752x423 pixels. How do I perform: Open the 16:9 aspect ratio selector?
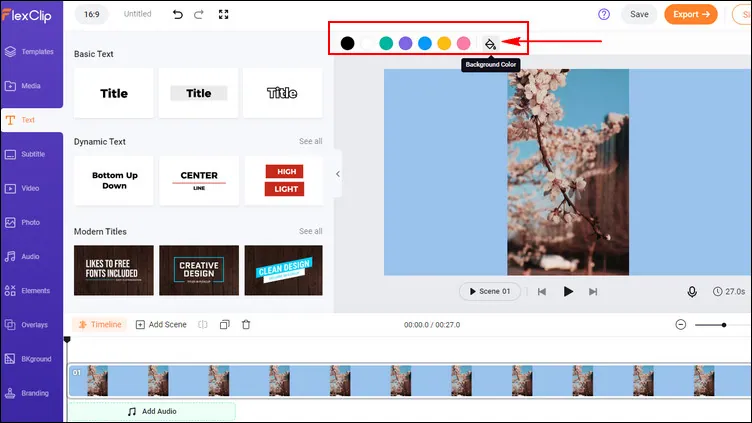pos(92,14)
